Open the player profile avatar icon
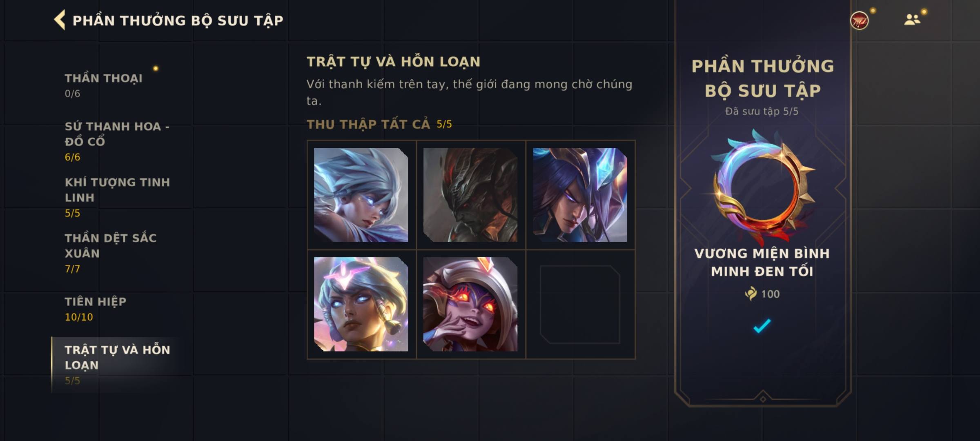The height and width of the screenshot is (441, 980). pos(859,20)
